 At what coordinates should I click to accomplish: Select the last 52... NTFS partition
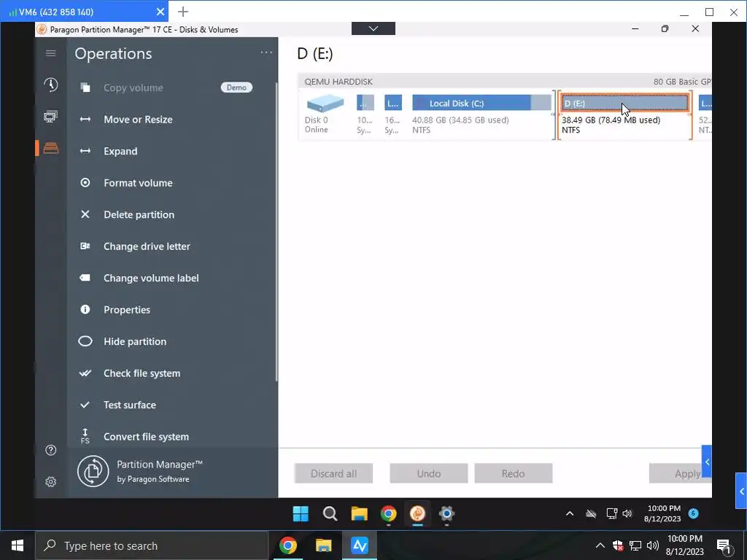[x=705, y=103]
